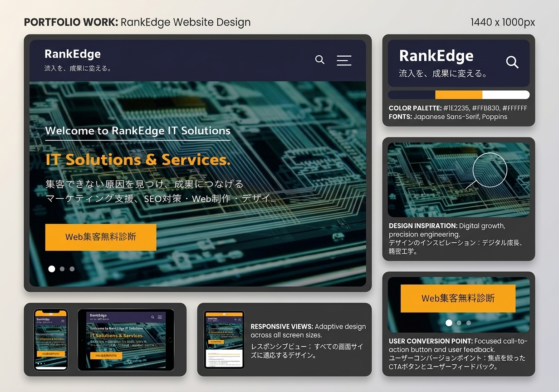559x392 pixels.
Task: Click orange button in landscape tablet mockup
Action: point(106,356)
